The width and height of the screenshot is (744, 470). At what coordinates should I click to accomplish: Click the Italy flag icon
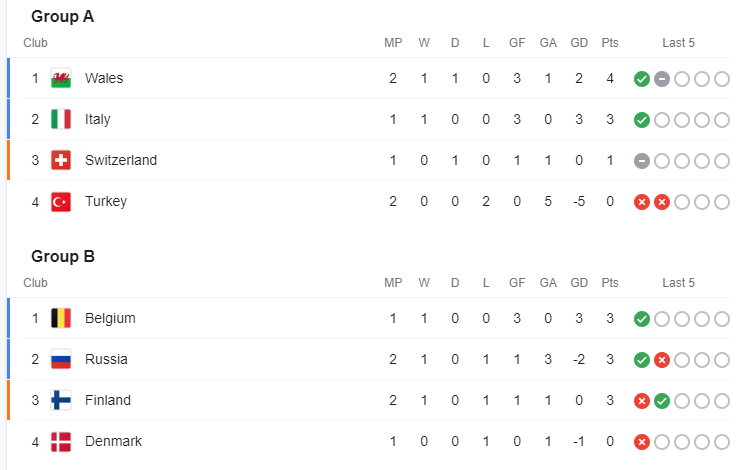[x=61, y=119]
